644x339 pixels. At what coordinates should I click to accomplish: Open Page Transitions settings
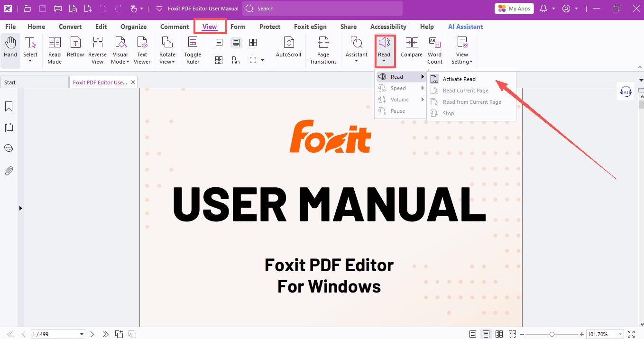(323, 50)
